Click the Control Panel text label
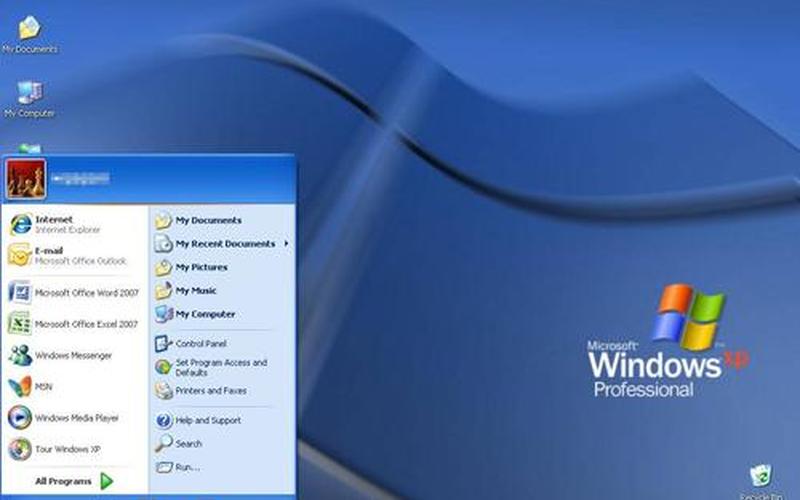This screenshot has width=800, height=500. point(201,344)
